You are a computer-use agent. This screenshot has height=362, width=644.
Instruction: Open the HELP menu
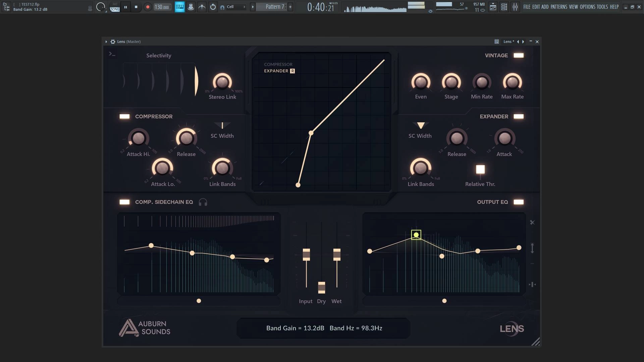coord(614,7)
